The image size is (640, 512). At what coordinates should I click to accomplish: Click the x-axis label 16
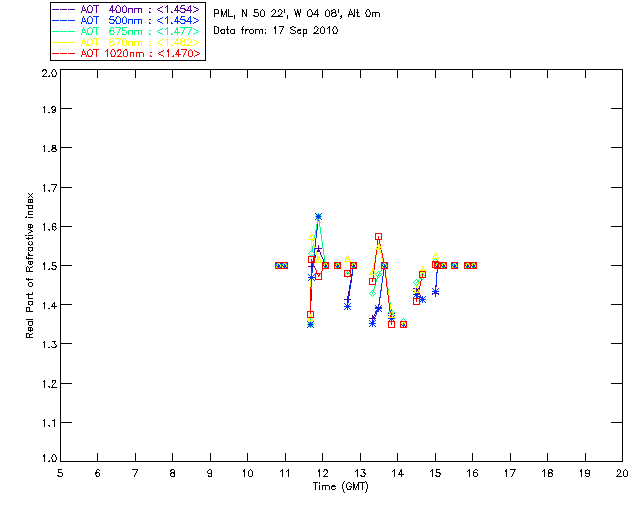473,473
